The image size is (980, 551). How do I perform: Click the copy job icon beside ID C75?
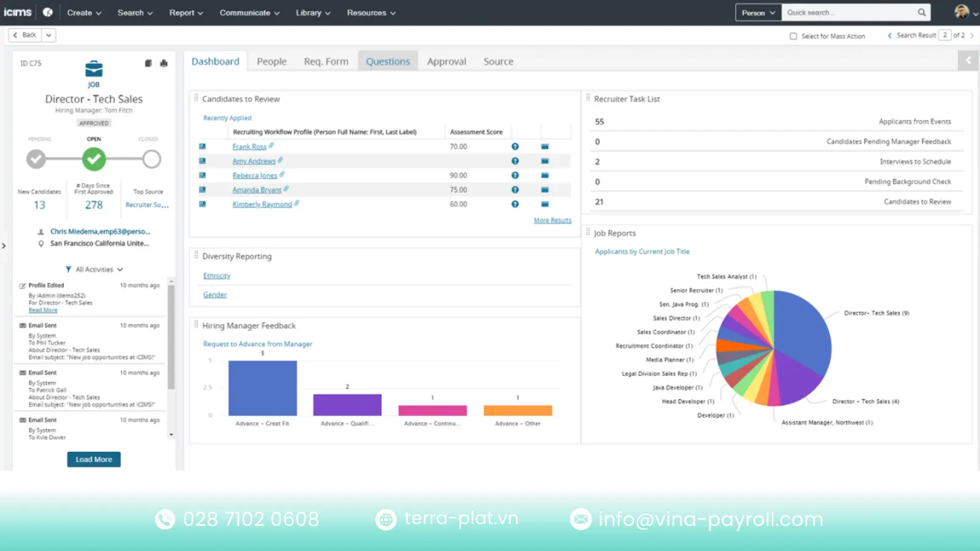click(x=148, y=63)
